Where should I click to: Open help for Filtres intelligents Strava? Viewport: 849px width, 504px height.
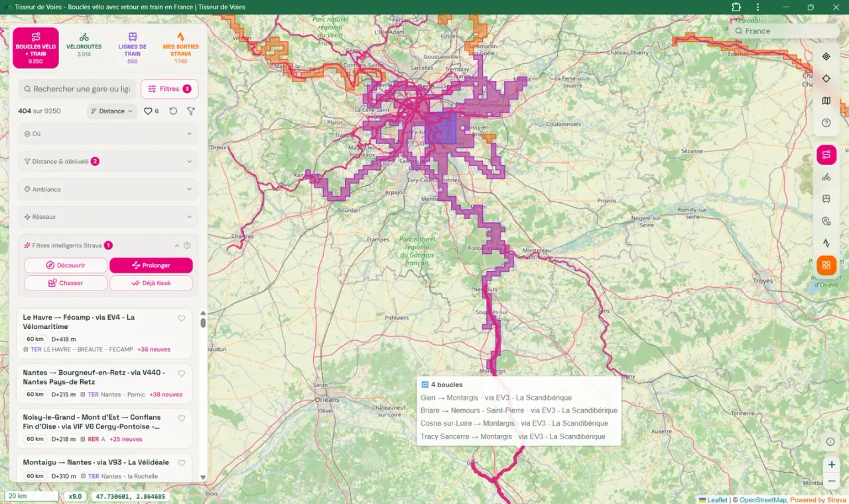pos(187,245)
